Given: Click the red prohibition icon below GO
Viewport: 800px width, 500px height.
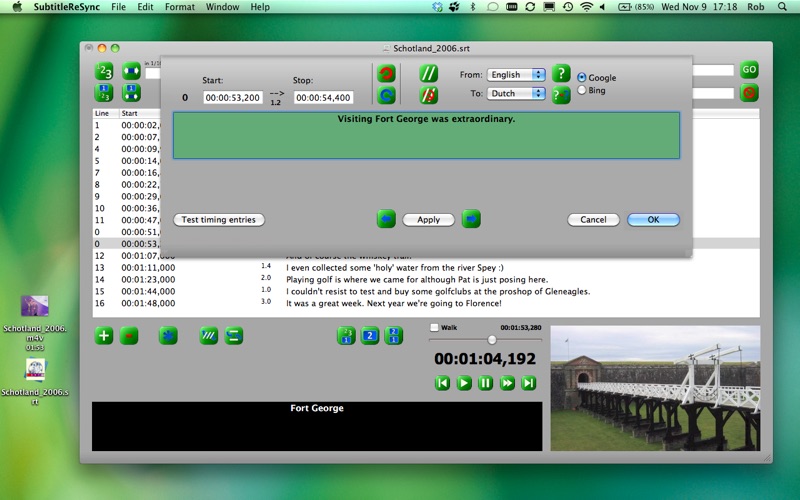Looking at the screenshot, I should click(749, 93).
